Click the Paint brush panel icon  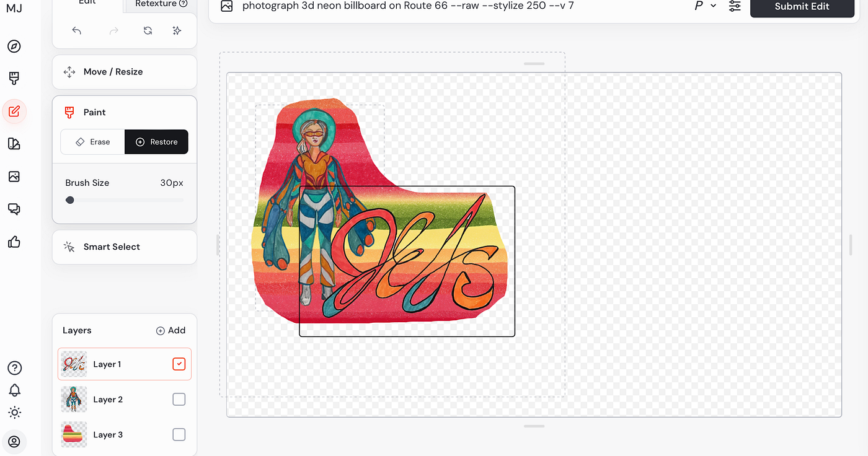pos(69,112)
